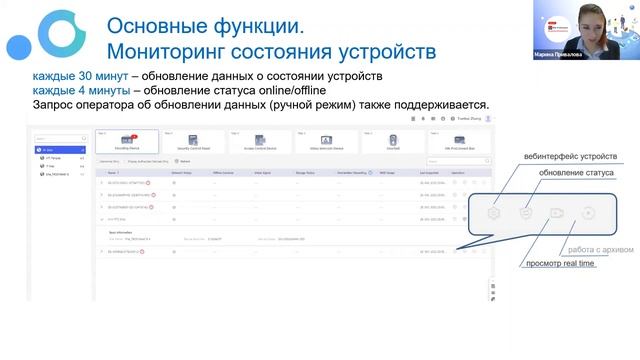Image resolution: width=640 pixels, height=360 pixels.
Task: Sort the table by the Name column
Action: click(113, 173)
